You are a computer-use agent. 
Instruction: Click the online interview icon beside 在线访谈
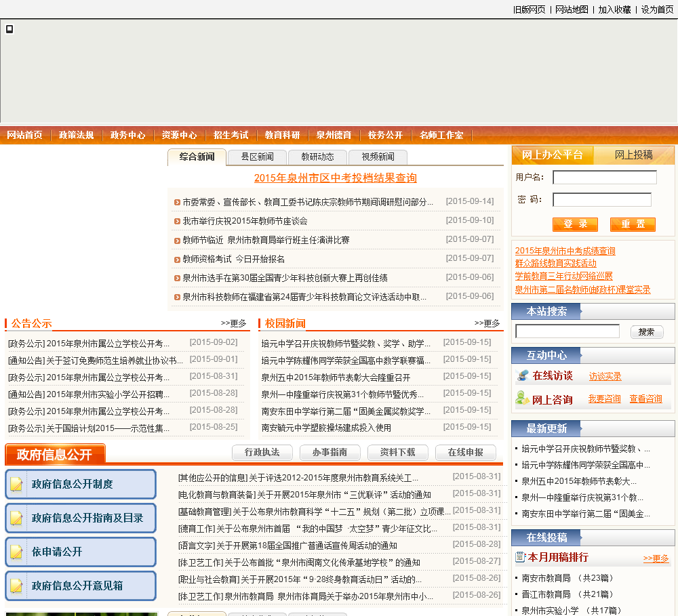522,375
